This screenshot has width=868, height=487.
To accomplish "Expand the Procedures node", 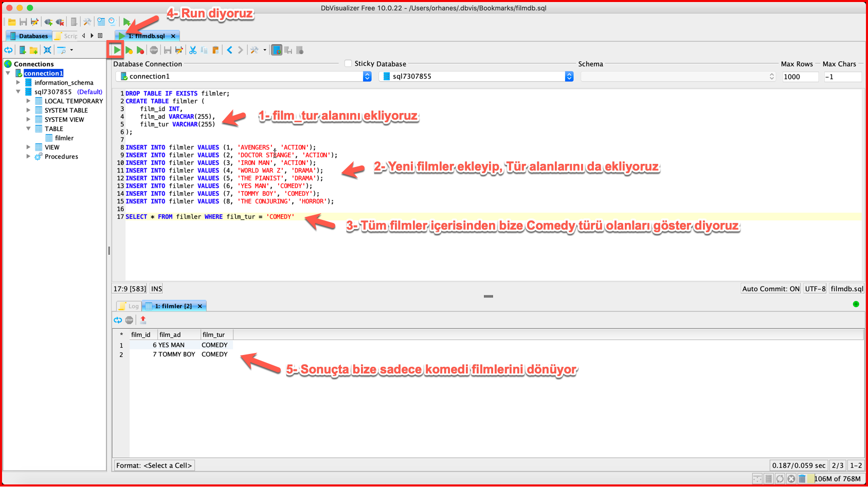I will (29, 156).
